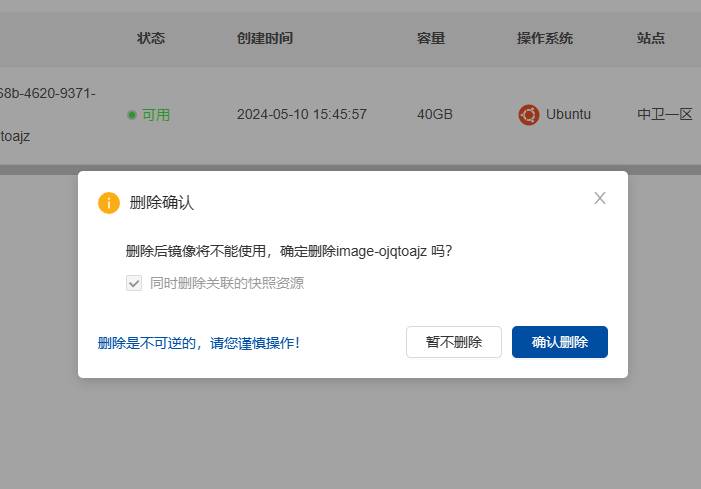Click the message mentioning image-ojqtoajz

tap(289, 251)
